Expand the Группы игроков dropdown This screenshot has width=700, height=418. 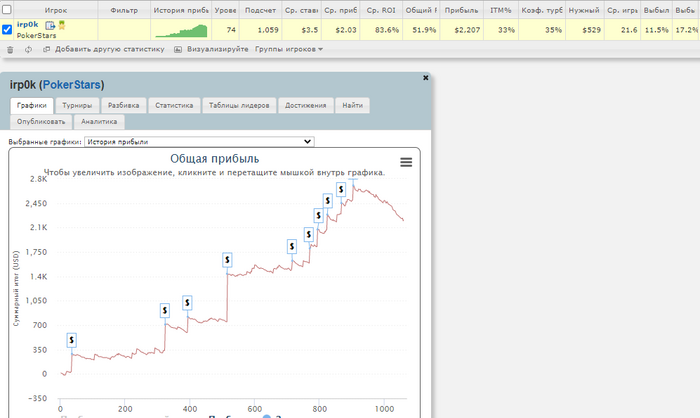[289, 49]
